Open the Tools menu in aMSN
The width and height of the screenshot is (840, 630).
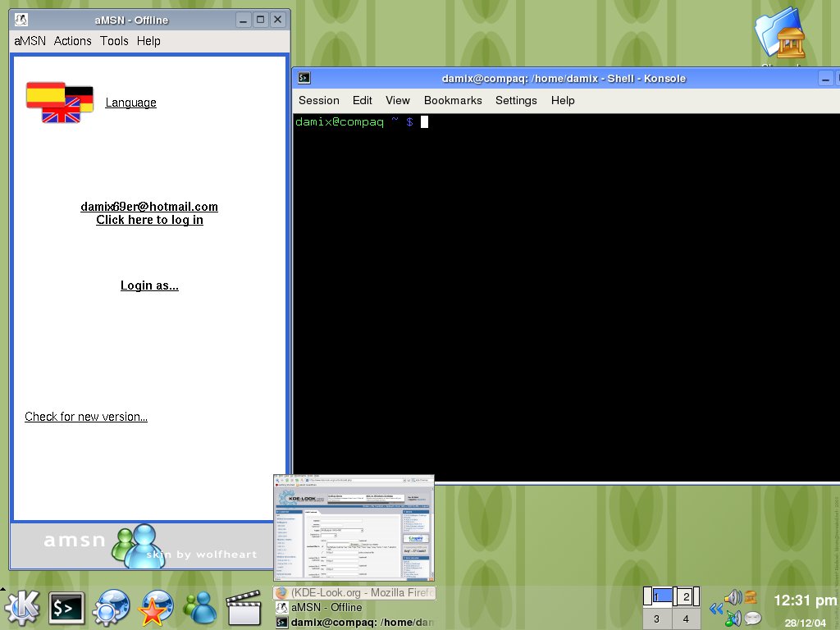114,41
